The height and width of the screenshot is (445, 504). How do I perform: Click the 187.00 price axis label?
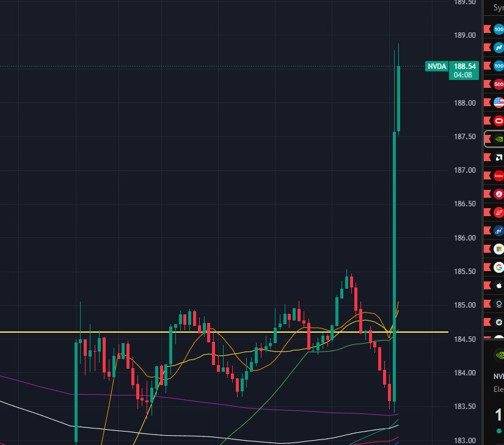point(464,170)
